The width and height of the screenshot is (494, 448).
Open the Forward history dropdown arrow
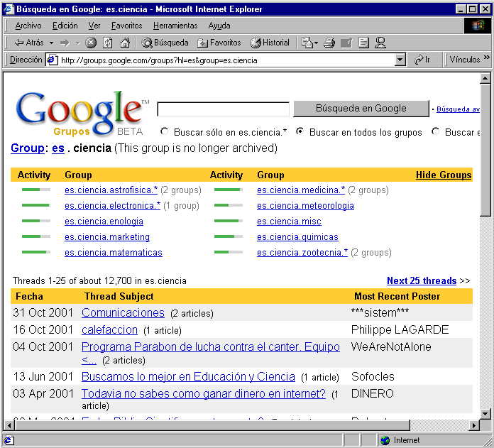(78, 43)
